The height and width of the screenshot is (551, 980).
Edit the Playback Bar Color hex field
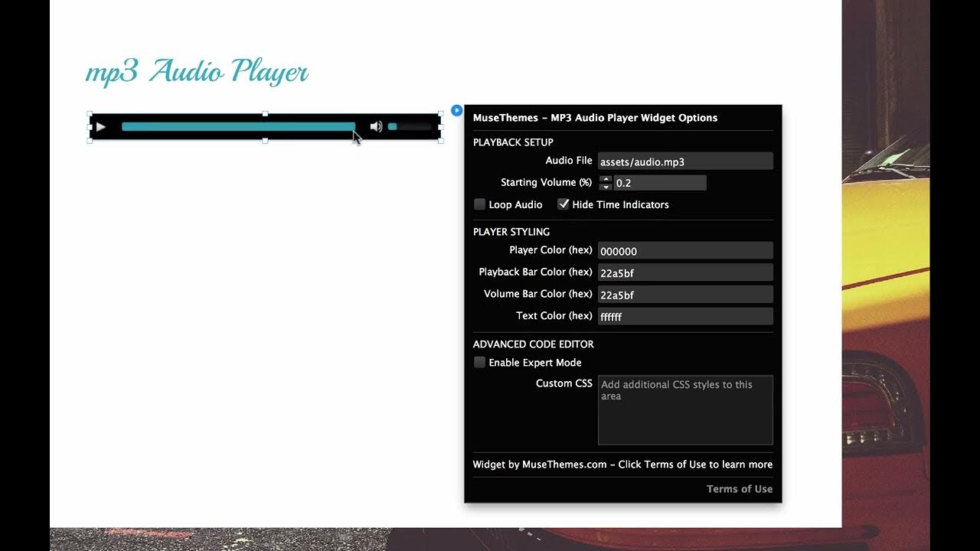(x=685, y=272)
